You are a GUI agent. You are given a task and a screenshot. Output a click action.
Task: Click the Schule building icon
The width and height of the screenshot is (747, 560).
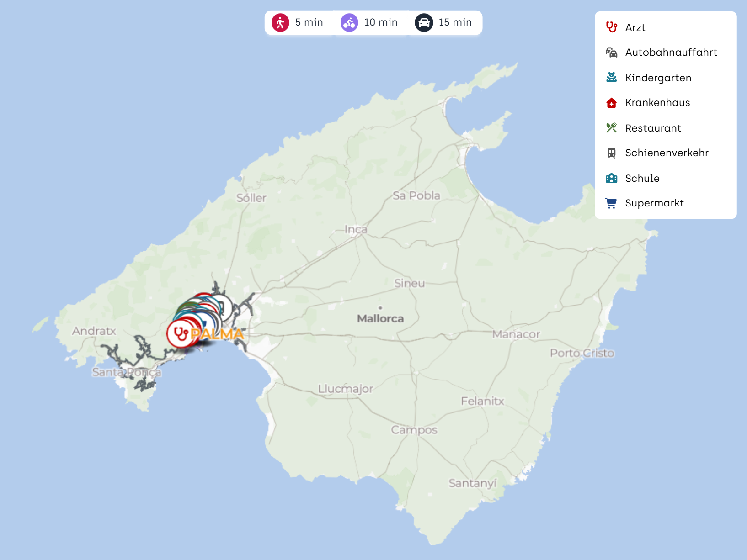tap(611, 178)
